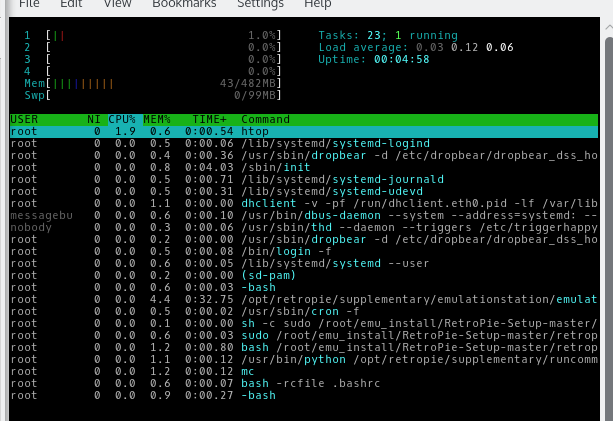Open the File menu
This screenshot has height=421, width=613.
[x=29, y=4]
